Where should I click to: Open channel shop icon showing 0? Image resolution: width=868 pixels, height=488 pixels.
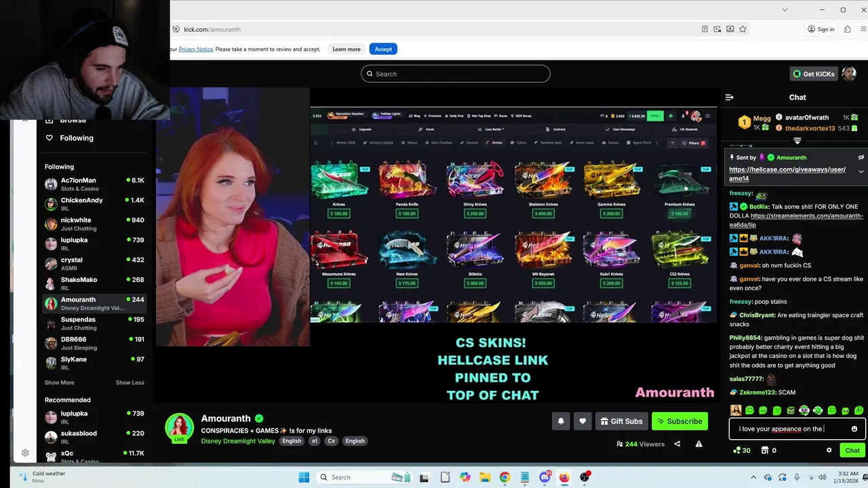[768, 450]
